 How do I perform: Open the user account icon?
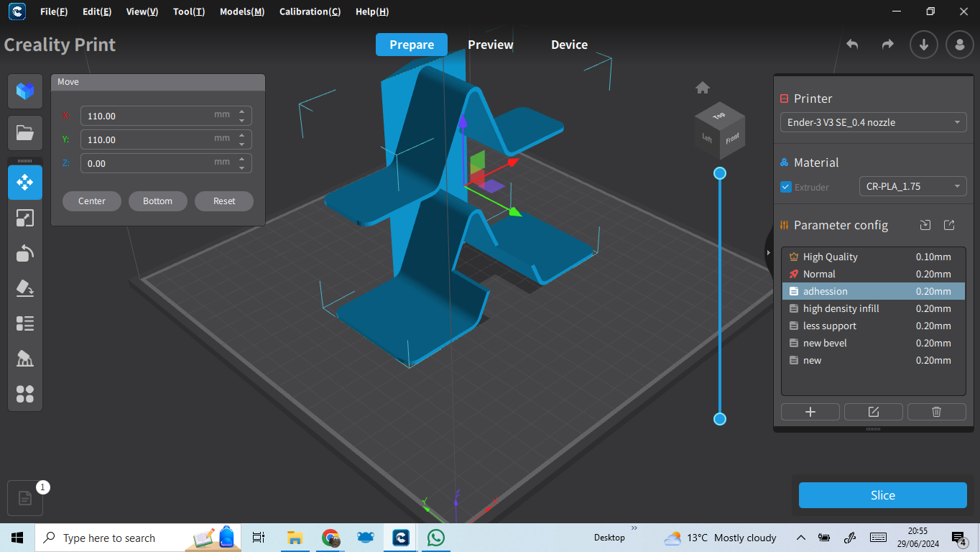click(960, 45)
